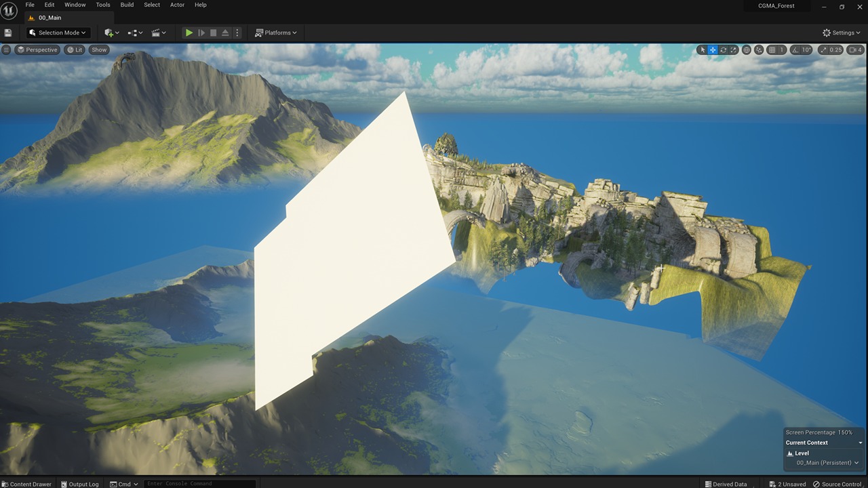Stop the play session
This screenshot has height=488, width=868.
(214, 33)
